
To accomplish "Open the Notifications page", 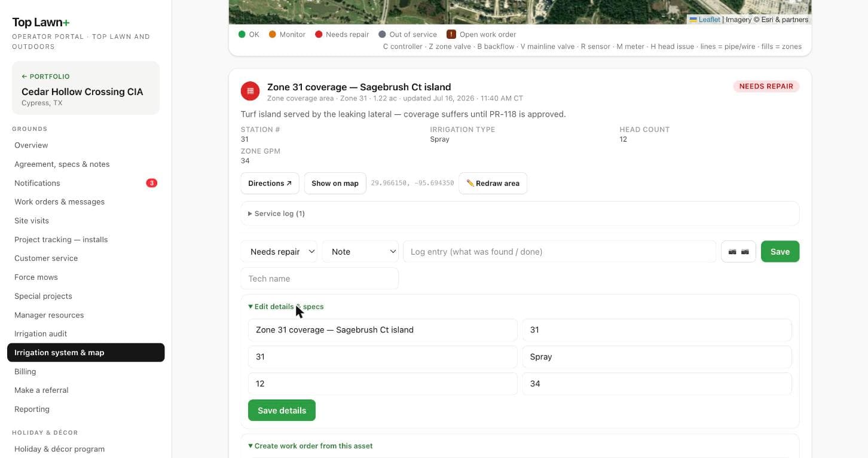I will 86,183.
